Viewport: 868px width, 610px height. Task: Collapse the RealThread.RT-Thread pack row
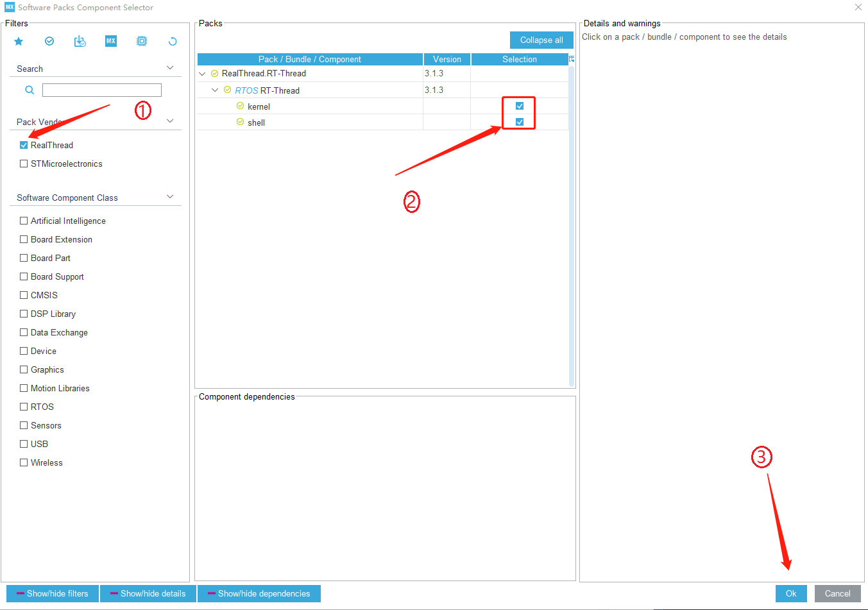[x=203, y=74]
